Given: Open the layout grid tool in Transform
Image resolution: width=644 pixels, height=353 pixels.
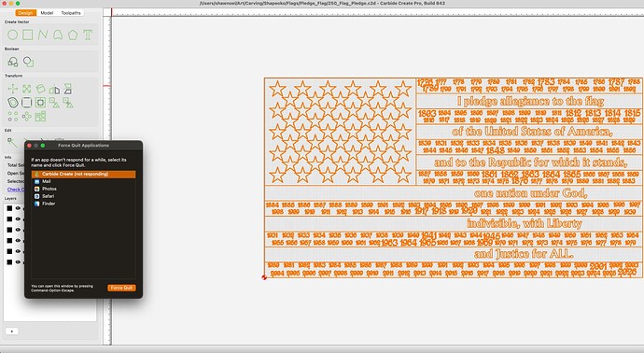Looking at the screenshot, I should click(x=40, y=117).
